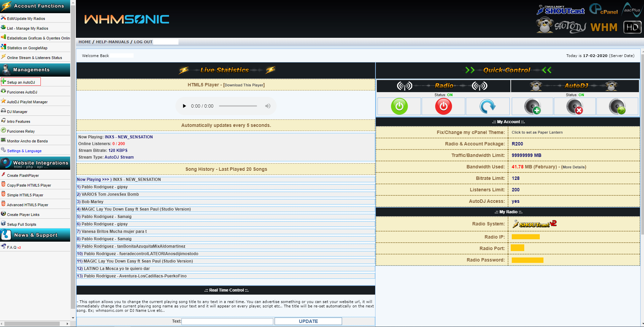Screen dimensions: 644x327
Task: Open Online Stream & Listeners Status
Action: click(34, 58)
